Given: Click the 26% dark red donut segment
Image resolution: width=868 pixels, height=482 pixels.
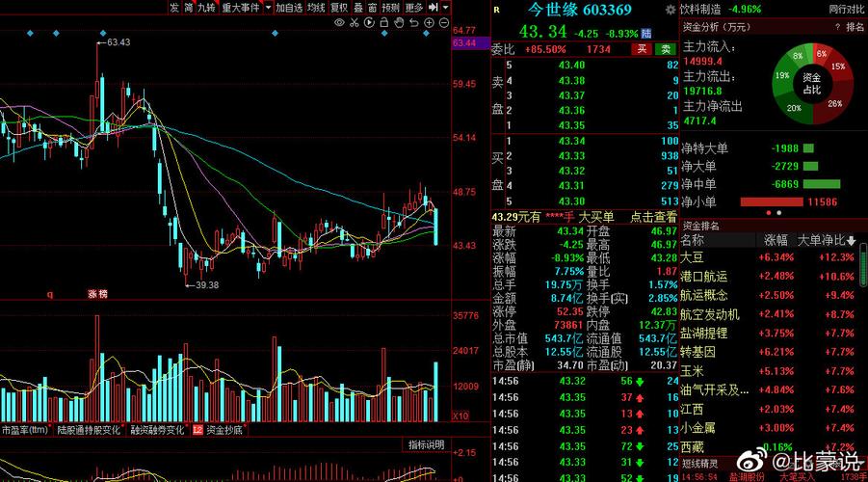Looking at the screenshot, I should click(834, 103).
